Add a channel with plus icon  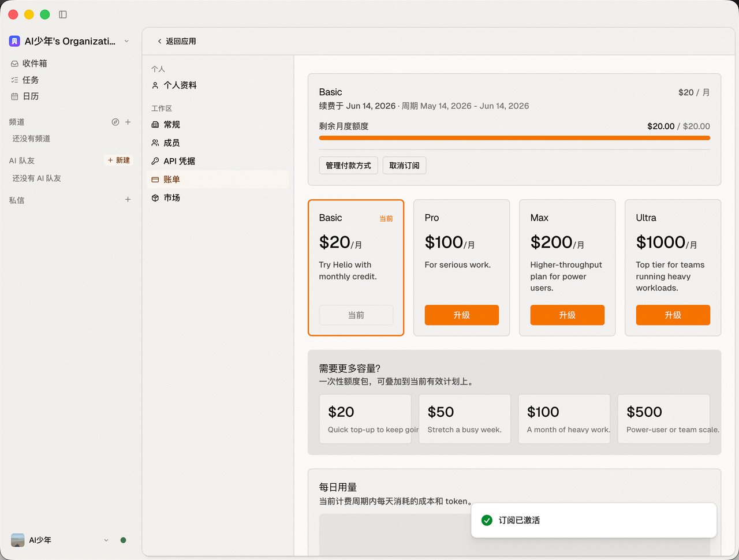(x=128, y=122)
